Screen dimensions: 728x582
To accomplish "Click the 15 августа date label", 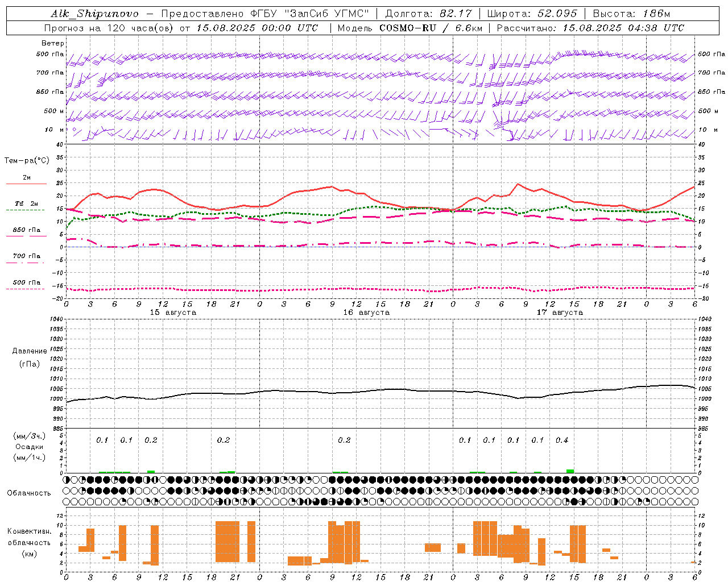I will [x=173, y=313].
